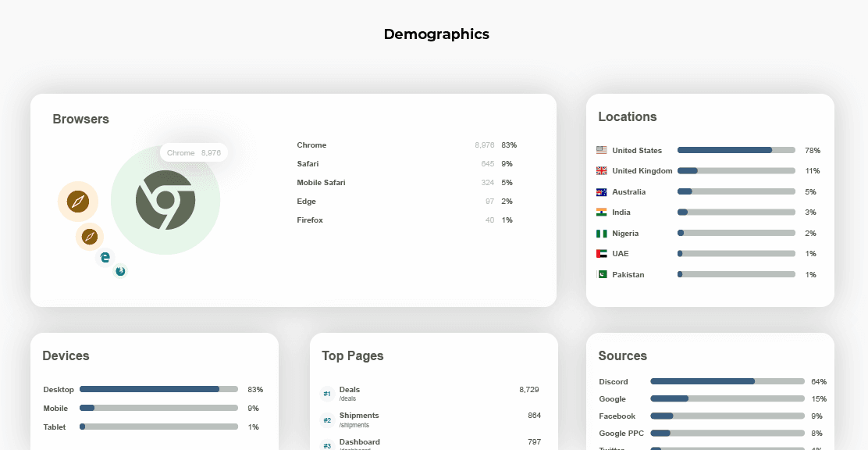868x450 pixels.
Task: Click the #2 rank badge for Shipments
Action: point(327,420)
